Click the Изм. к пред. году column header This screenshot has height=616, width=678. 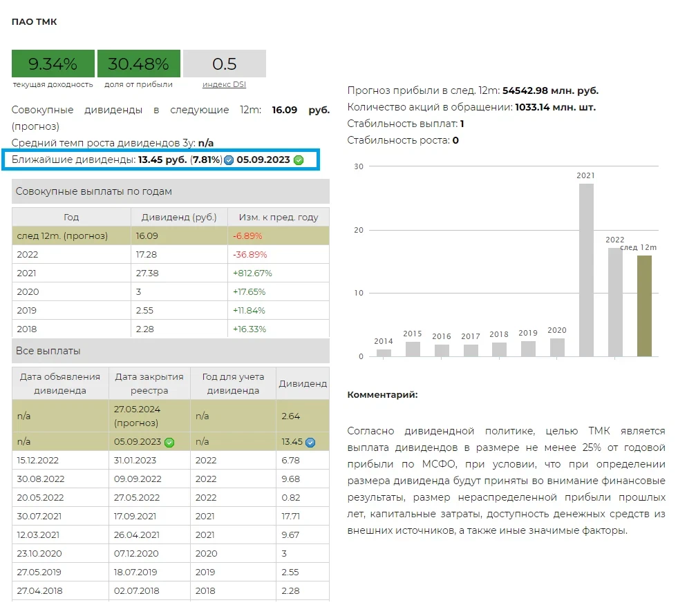pos(278,217)
